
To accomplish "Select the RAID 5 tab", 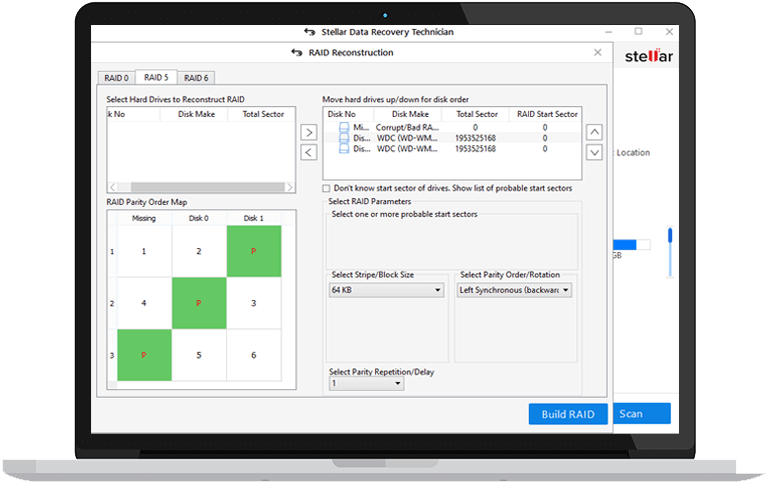I will point(156,77).
